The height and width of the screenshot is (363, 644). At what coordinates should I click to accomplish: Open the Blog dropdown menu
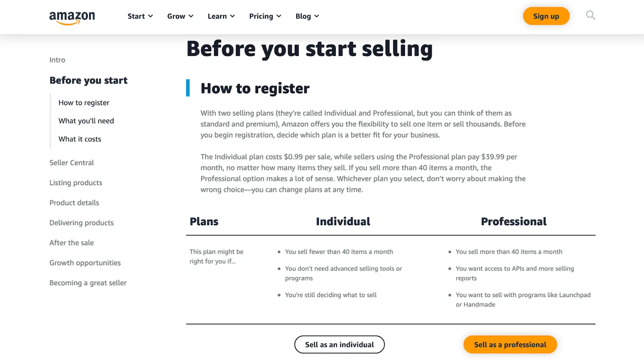(307, 16)
